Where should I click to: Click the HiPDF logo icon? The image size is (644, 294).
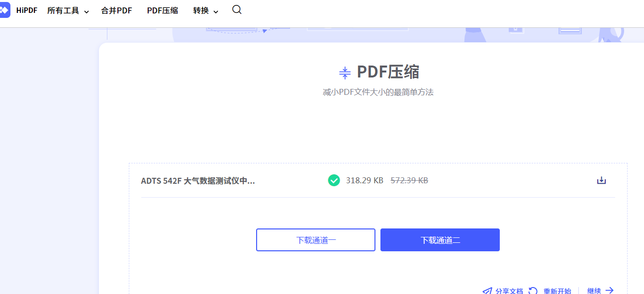pyautogui.click(x=5, y=10)
